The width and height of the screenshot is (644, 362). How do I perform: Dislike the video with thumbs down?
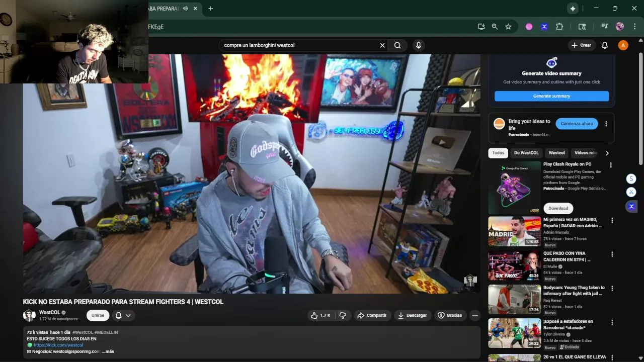coord(343,315)
